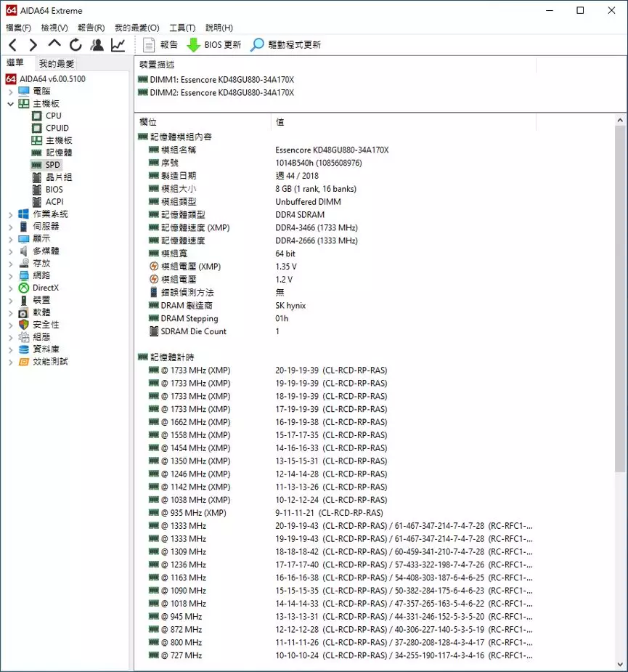
Task: Switch to the 我的最愛 tab
Action: (57, 64)
